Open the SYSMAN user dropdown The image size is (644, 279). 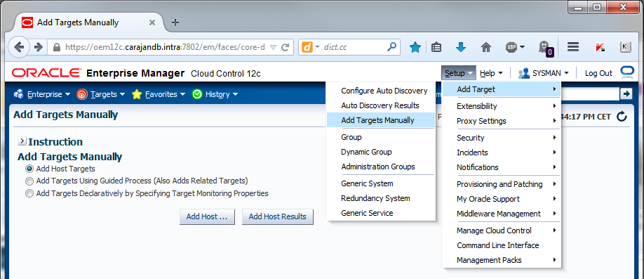click(x=544, y=73)
